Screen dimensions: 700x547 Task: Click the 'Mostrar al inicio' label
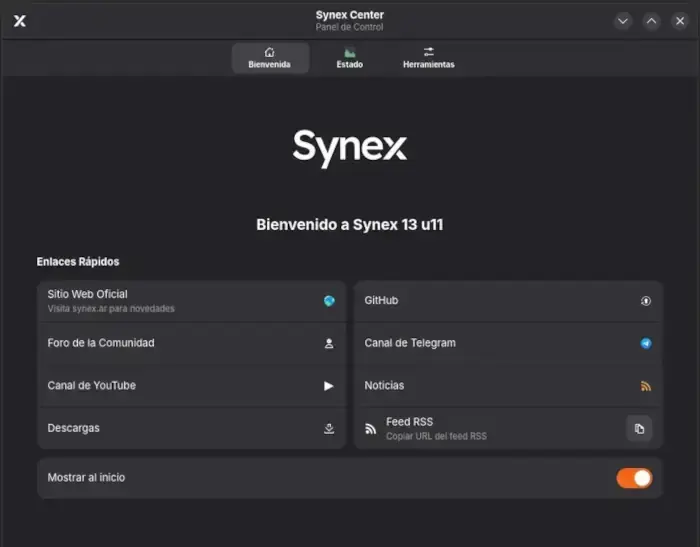click(86, 477)
